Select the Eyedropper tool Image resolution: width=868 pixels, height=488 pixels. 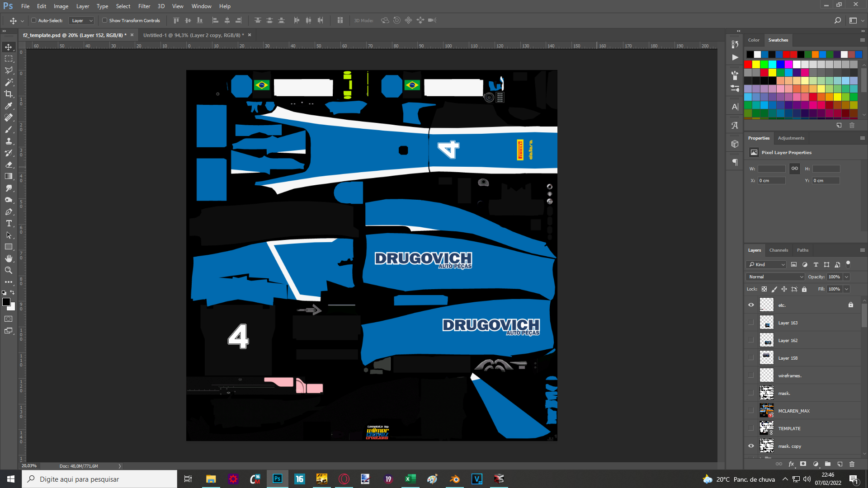9,106
